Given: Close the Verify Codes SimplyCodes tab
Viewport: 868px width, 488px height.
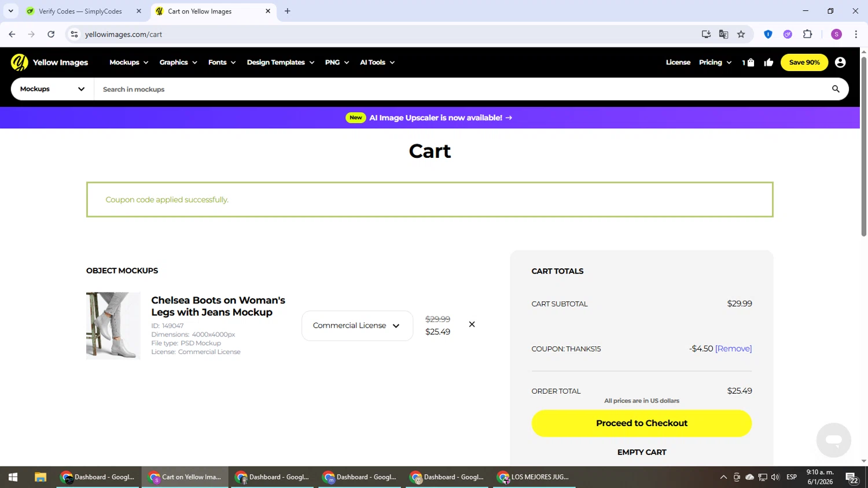Looking at the screenshot, I should [x=139, y=11].
